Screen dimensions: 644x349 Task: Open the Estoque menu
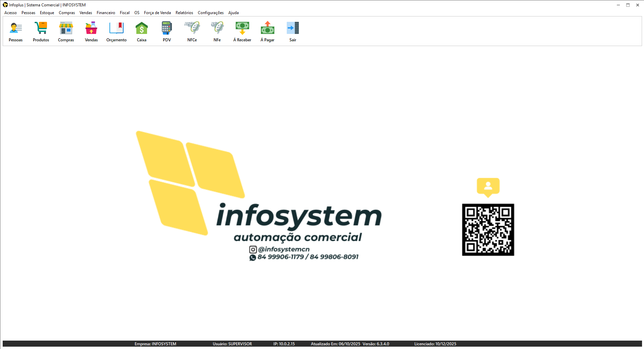[x=47, y=13]
